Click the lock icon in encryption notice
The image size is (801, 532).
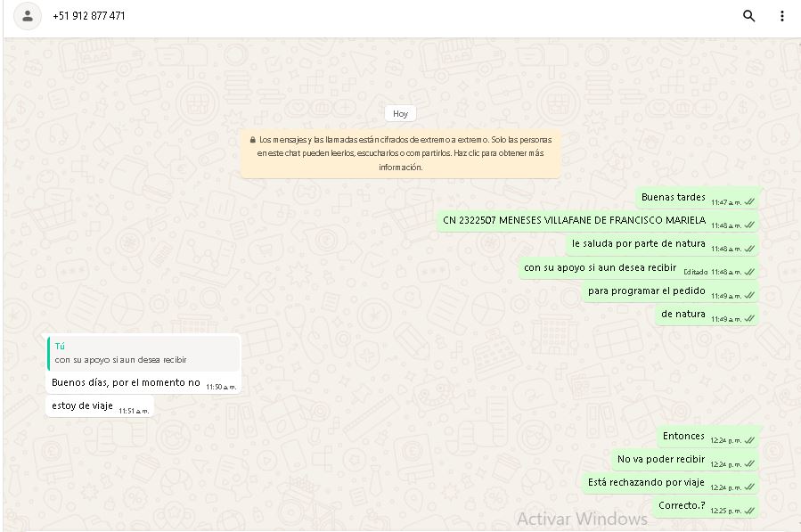(x=253, y=140)
